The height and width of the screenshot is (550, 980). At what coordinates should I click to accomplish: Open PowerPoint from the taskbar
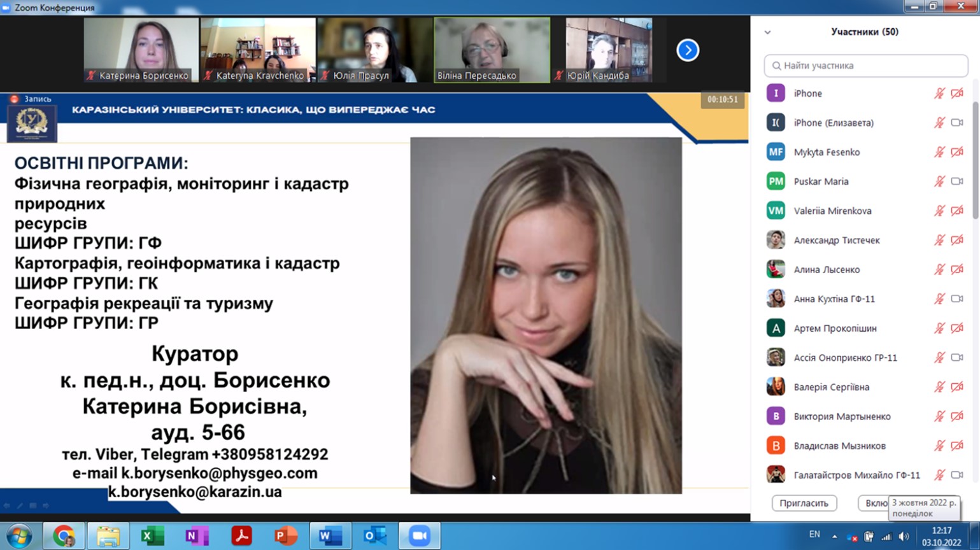(285, 536)
